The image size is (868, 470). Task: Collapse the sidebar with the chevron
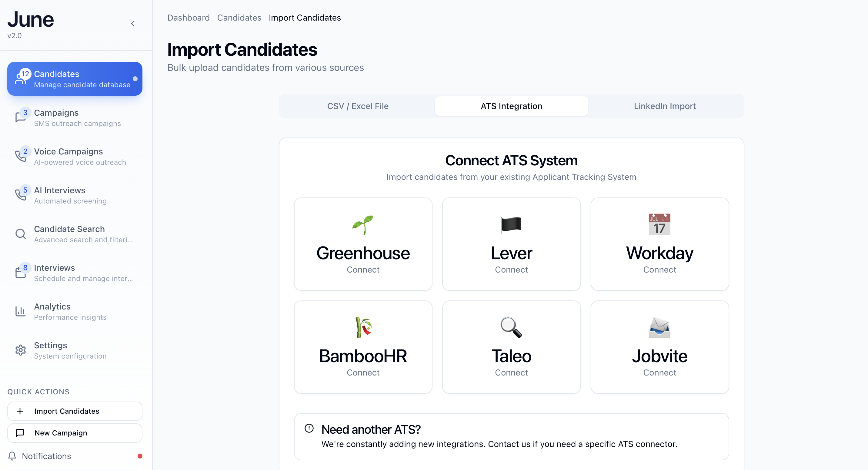(x=133, y=24)
